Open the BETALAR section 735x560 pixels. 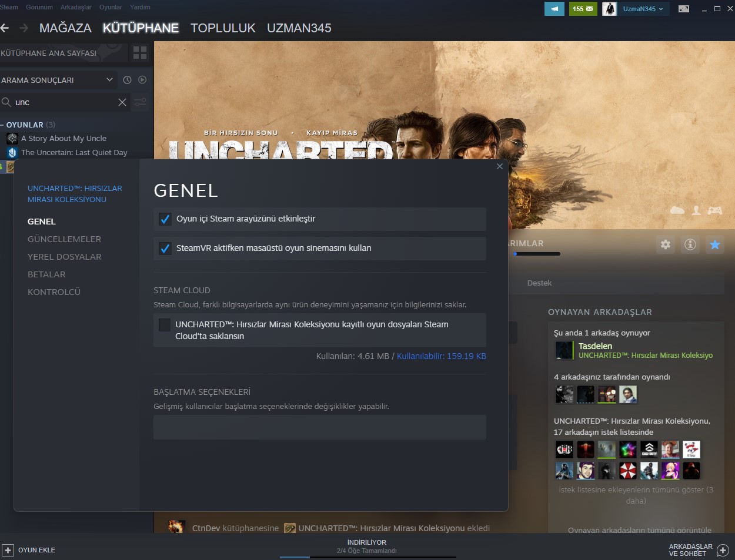46,274
